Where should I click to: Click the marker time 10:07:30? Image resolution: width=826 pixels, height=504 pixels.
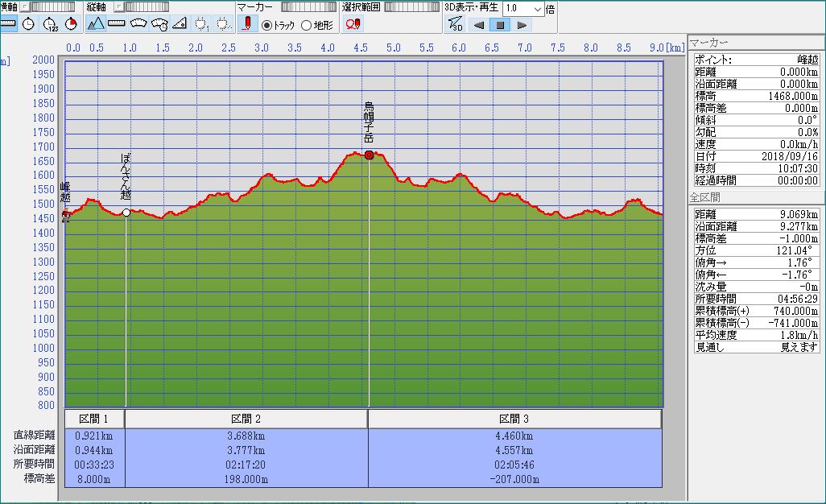point(798,168)
